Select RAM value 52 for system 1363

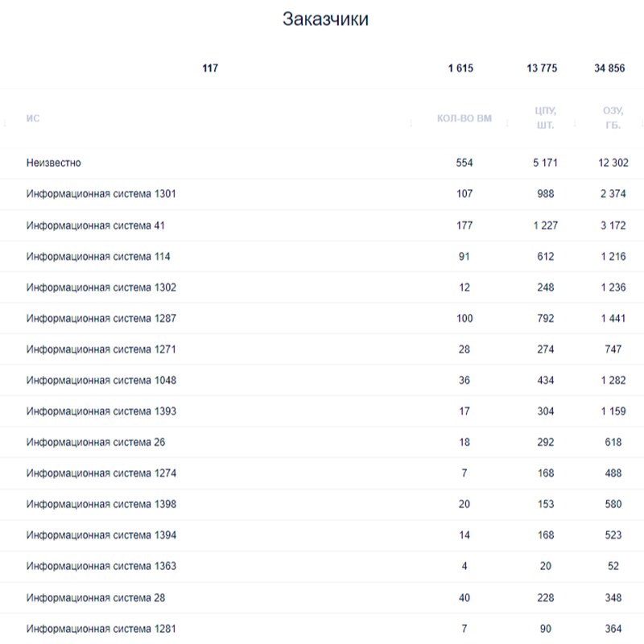613,566
